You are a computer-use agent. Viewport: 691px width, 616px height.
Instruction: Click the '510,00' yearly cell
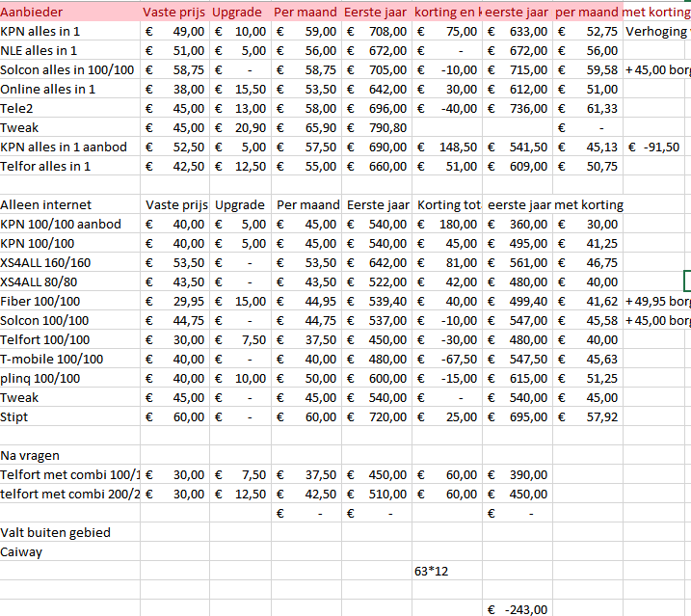377,495
